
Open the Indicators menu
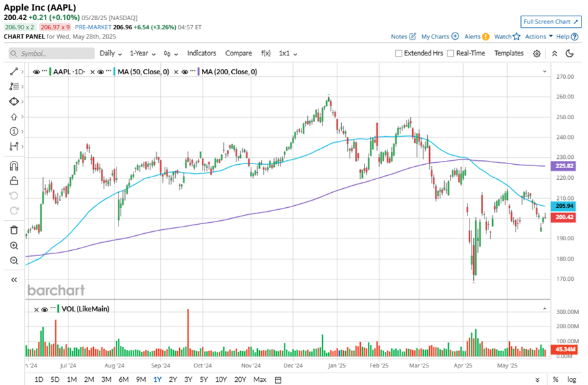(202, 53)
